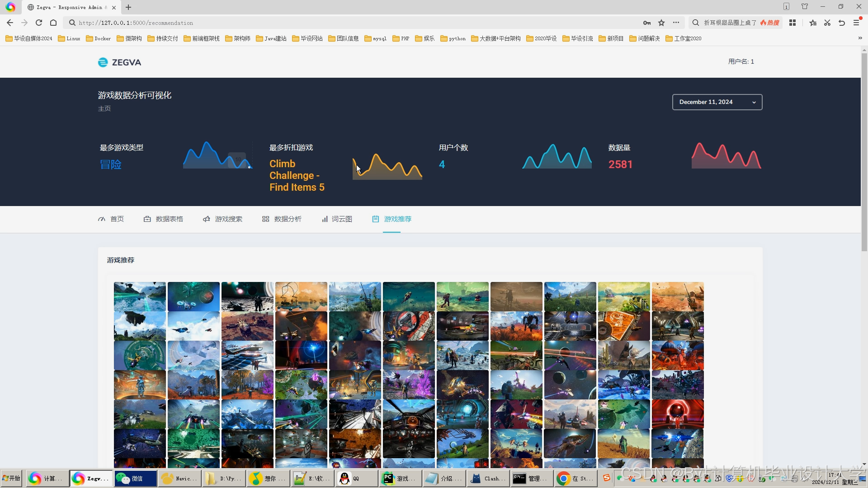Open the browser hamburger menu
The width and height of the screenshot is (868, 488).
(x=856, y=23)
